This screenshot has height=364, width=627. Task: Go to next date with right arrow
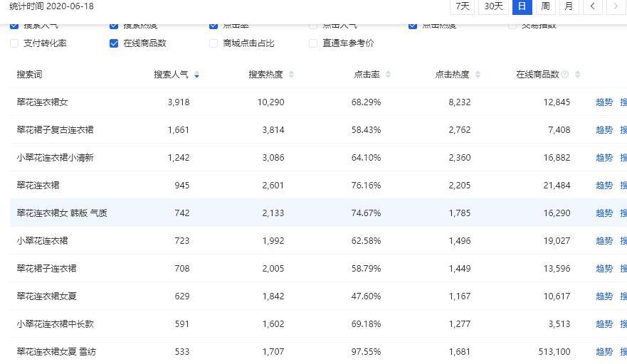615,6
